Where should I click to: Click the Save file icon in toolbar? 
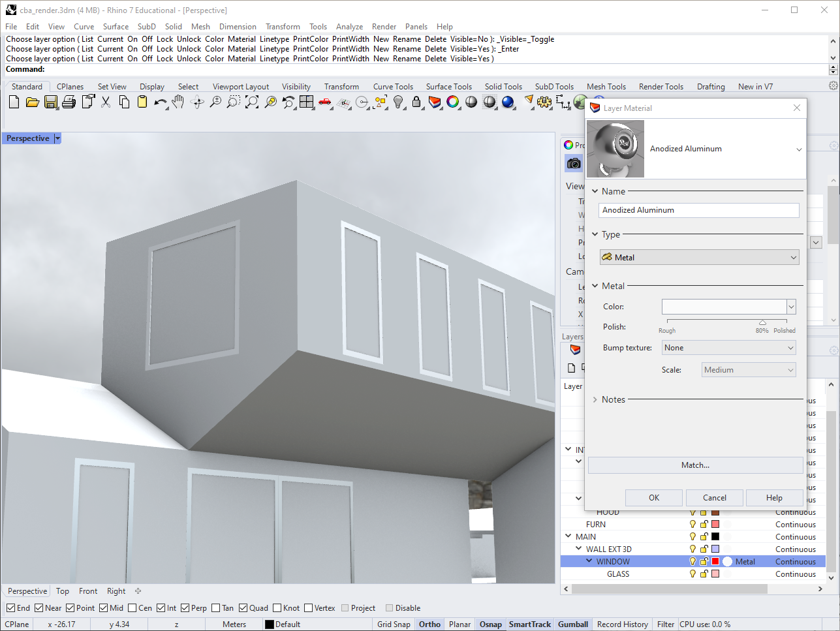coord(51,102)
